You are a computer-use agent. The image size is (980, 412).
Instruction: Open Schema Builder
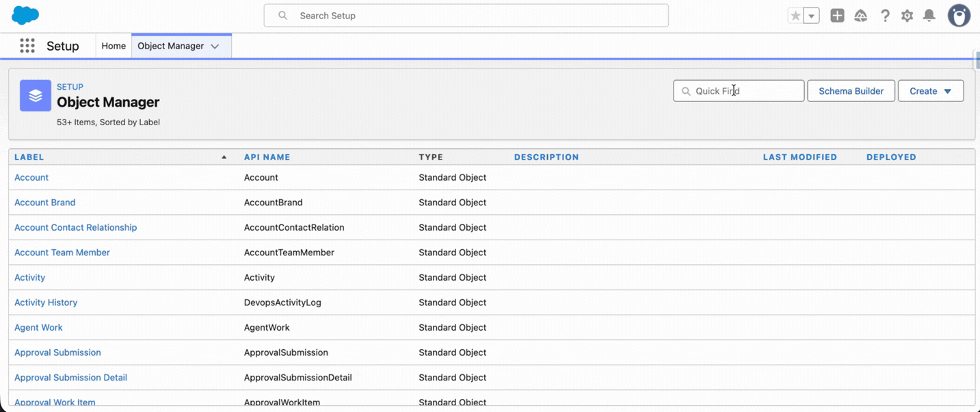pyautogui.click(x=851, y=91)
